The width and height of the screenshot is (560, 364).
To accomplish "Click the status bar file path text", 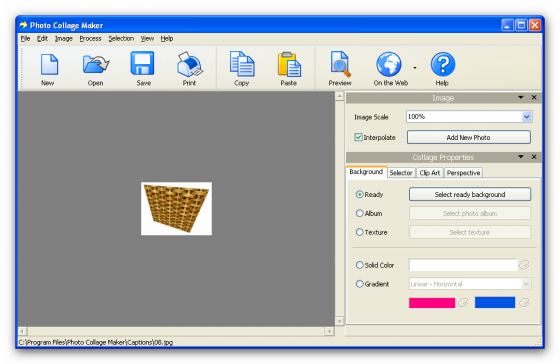I will [x=96, y=342].
